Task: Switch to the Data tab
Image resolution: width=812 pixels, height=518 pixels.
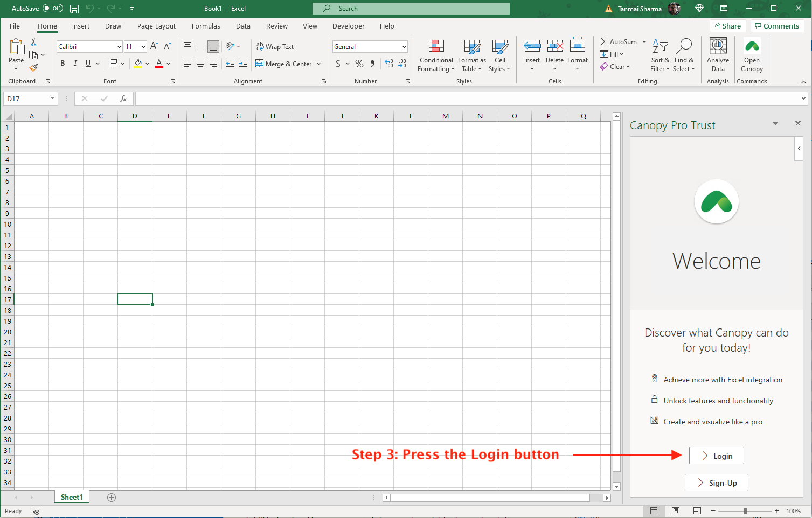Action: pos(243,26)
